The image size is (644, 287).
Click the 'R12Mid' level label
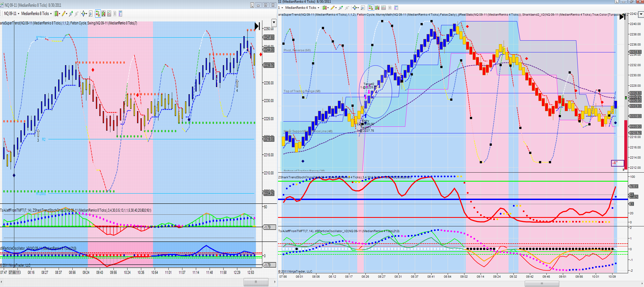pos(41,194)
